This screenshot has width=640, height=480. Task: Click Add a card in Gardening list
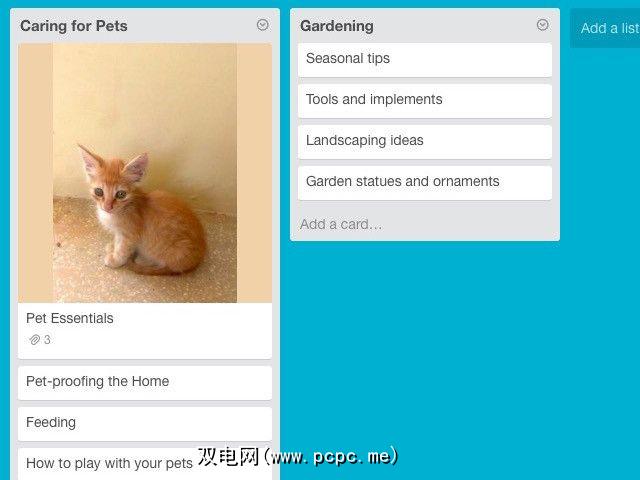pos(341,224)
